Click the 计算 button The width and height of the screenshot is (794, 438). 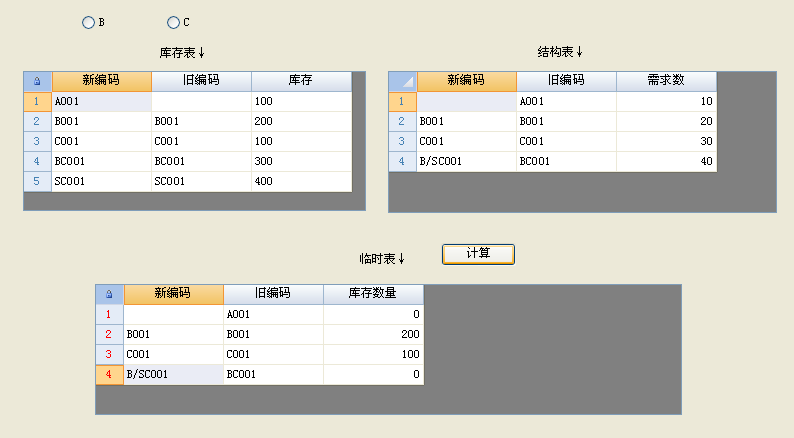point(478,254)
